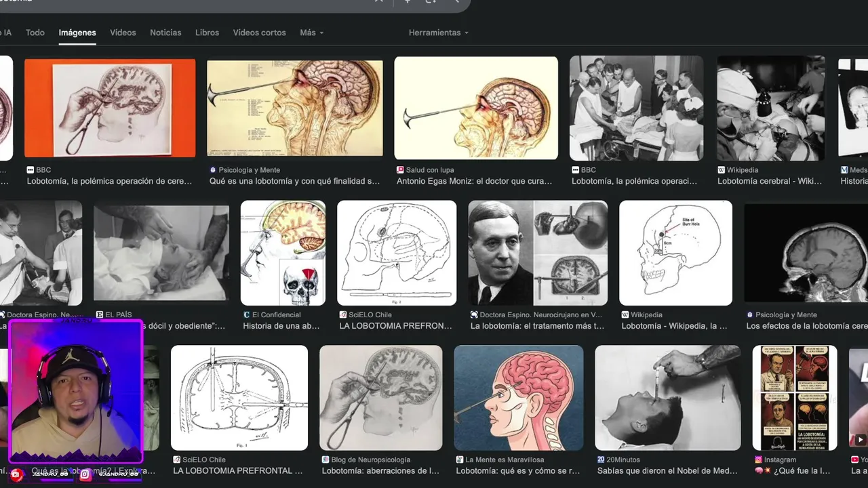Click the El Confidencial favicon
The width and height of the screenshot is (868, 488).
point(246,315)
